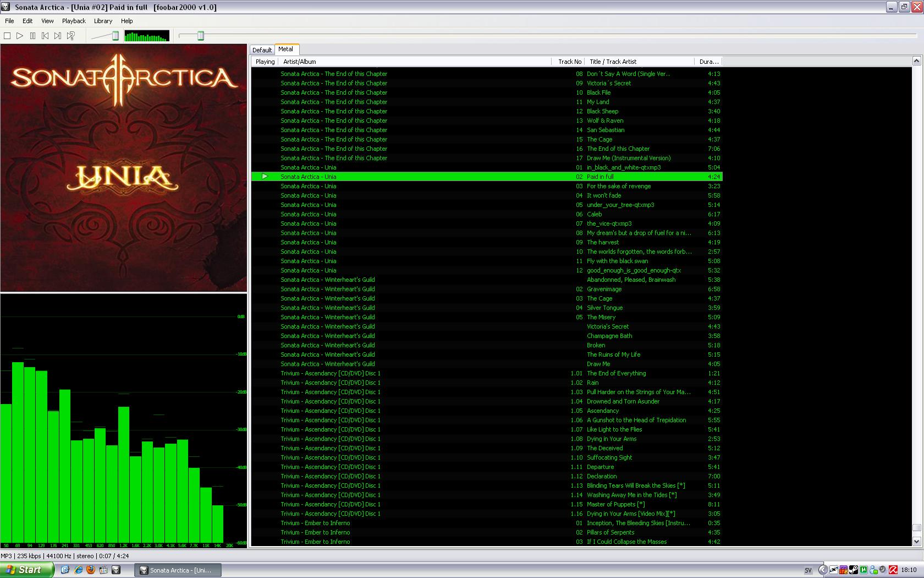Click the Steam tray icon
924x578 pixels.
tap(853, 570)
